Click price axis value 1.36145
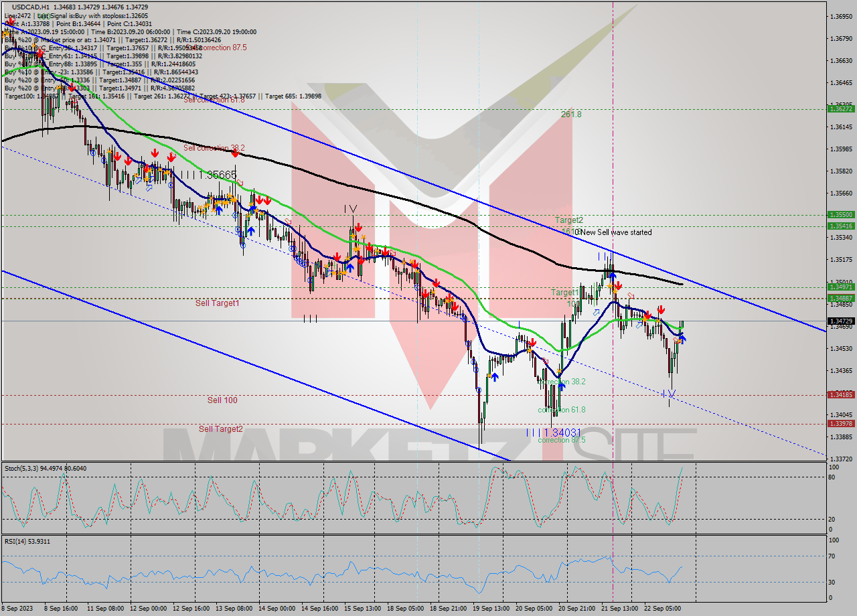Screen dimensions: 857x616 click(x=842, y=127)
